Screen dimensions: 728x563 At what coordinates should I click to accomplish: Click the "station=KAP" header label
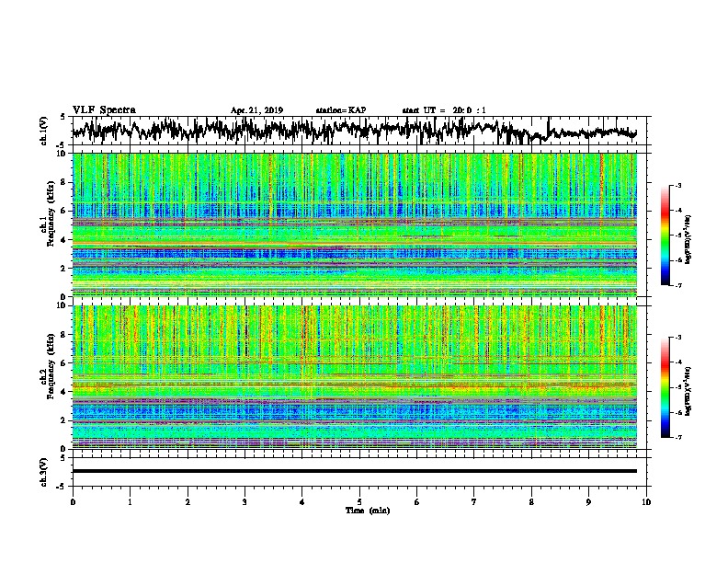tap(341, 110)
